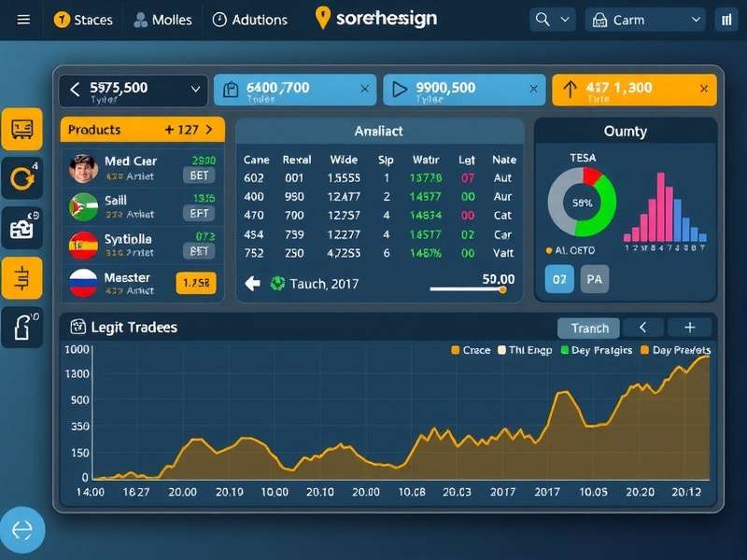Screen dimensions: 747x560
Task: Click the hamburger menu icon top left
Action: 25,19
